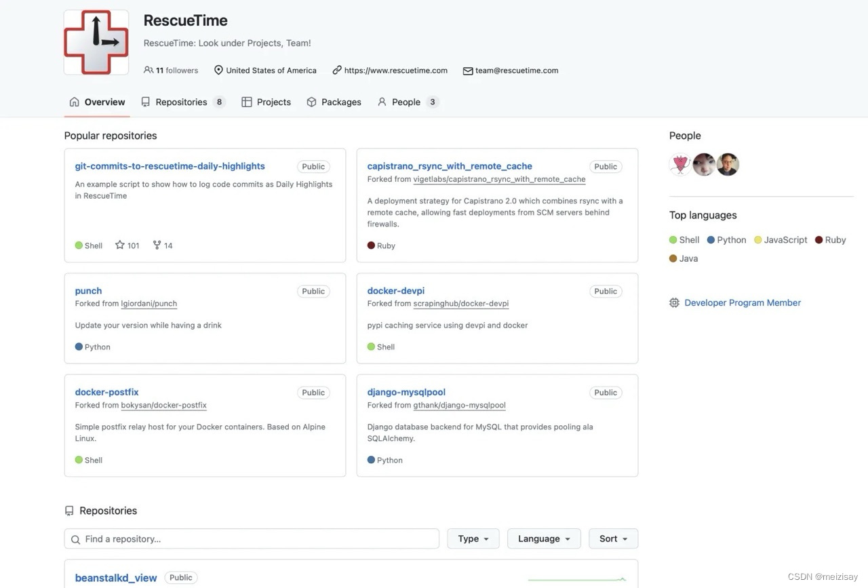Viewport: 868px width, 588px height.
Task: Click the table icon in Projects tab
Action: [x=247, y=102]
